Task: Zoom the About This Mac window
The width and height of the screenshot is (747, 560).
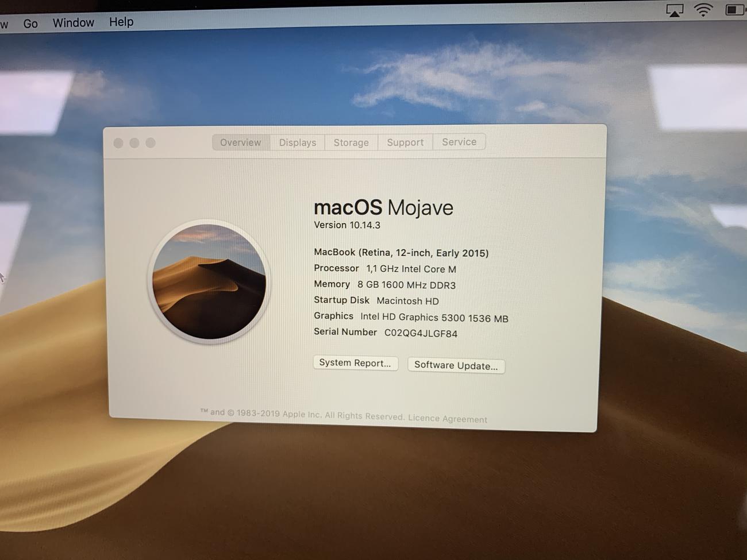Action: pyautogui.click(x=151, y=142)
